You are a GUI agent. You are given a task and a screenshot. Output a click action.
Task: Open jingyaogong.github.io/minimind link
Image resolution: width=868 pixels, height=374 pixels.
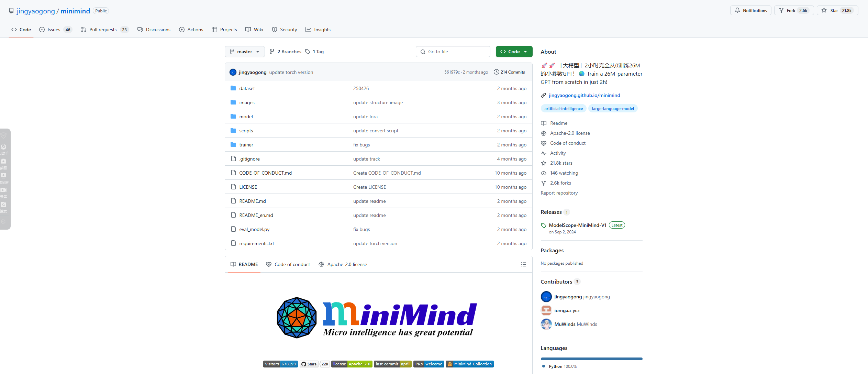coord(584,95)
